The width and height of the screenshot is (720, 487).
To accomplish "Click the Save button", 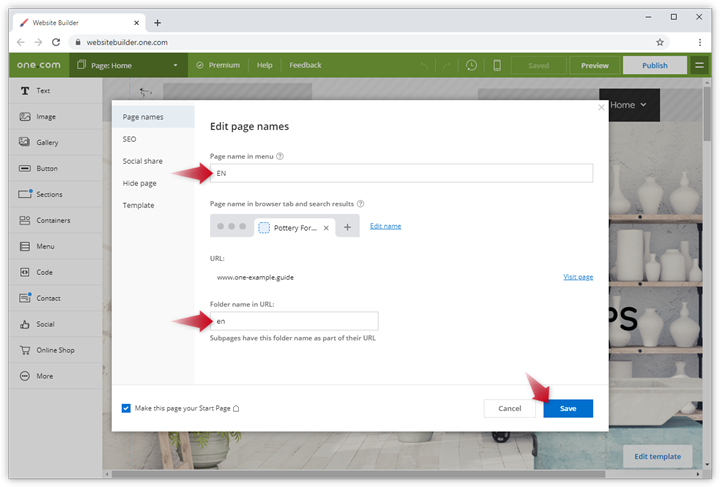I will click(x=568, y=408).
